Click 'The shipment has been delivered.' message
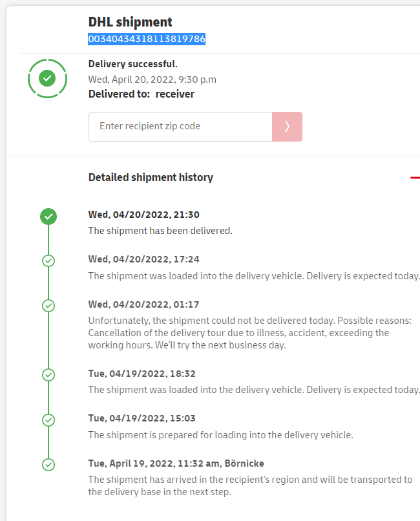 coord(160,231)
